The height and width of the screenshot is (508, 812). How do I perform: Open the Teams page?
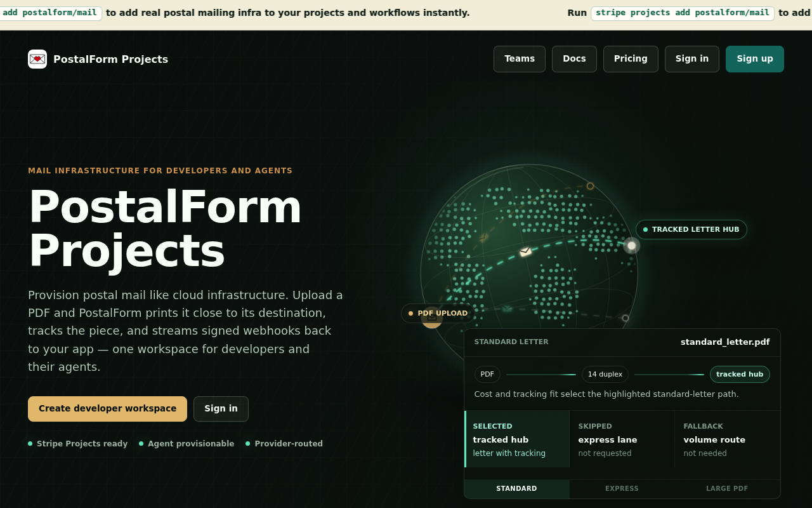click(x=520, y=59)
